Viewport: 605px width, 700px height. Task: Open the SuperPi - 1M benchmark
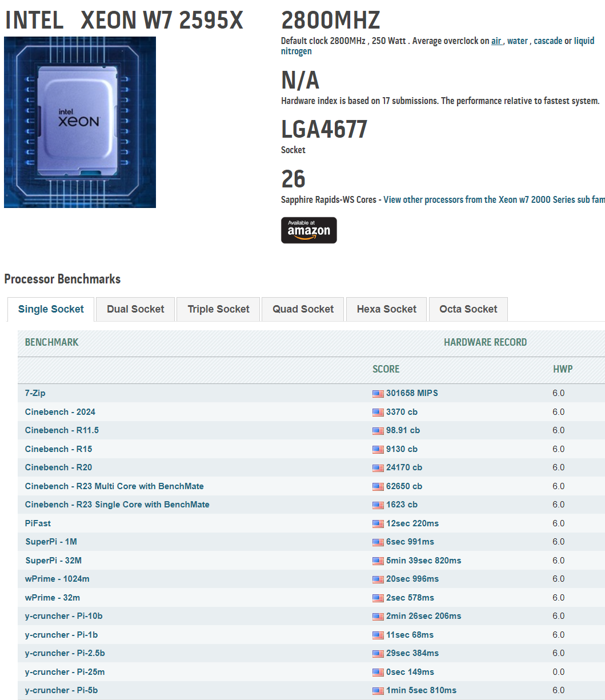pyautogui.click(x=51, y=542)
